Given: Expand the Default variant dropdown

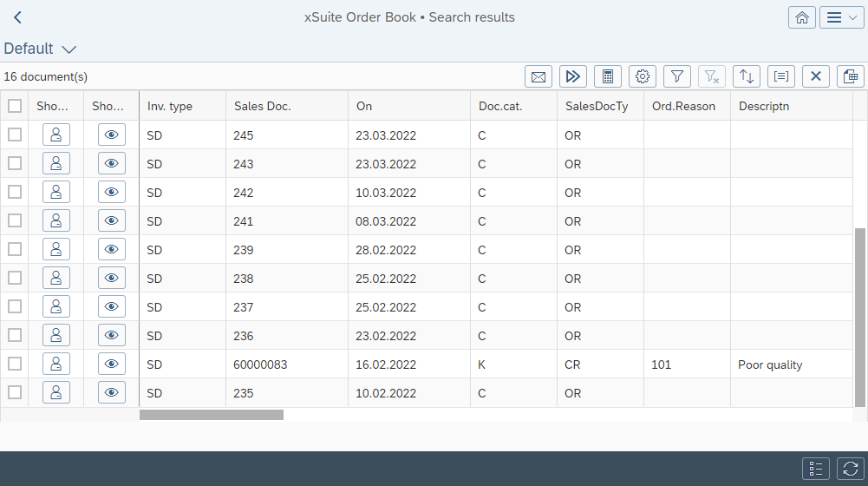Looking at the screenshot, I should tap(69, 49).
